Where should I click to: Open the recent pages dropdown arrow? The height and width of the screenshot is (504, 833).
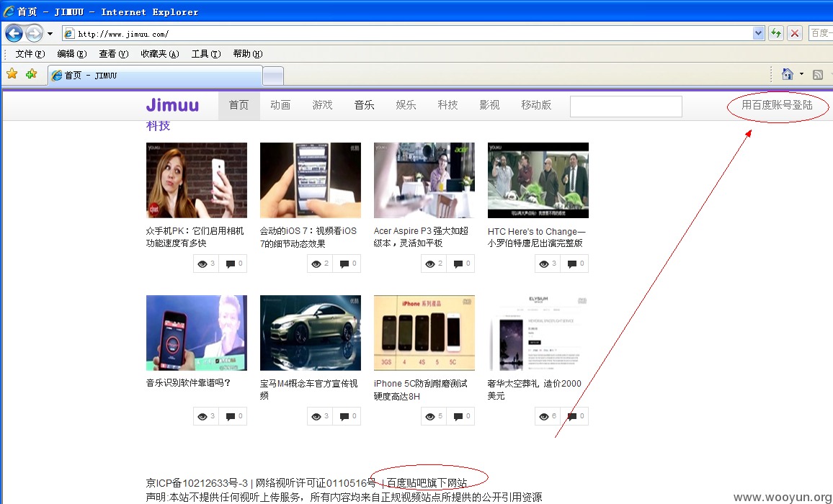50,33
